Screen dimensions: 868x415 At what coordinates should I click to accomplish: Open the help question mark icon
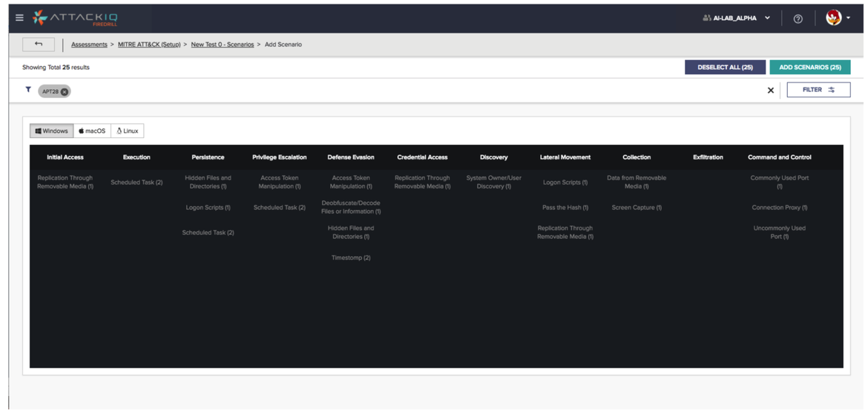pos(798,19)
